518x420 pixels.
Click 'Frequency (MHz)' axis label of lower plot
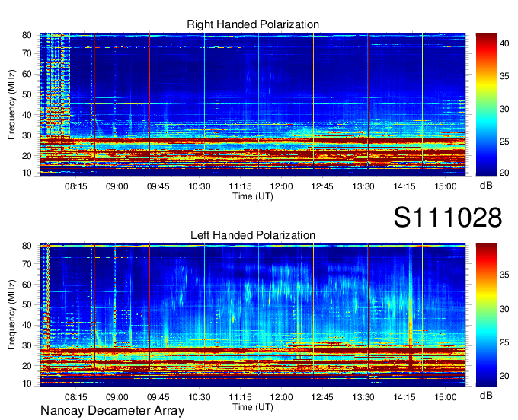tap(11, 315)
